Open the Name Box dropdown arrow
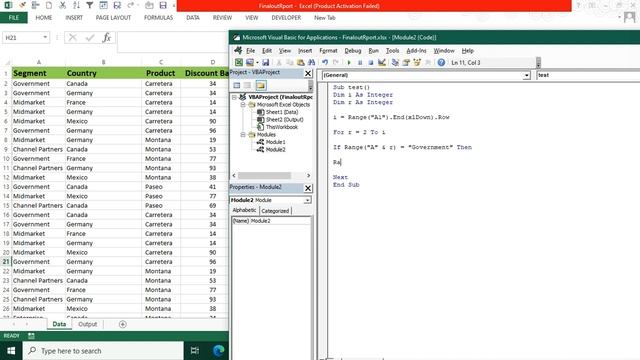This screenshot has height=360, width=640. [45, 38]
